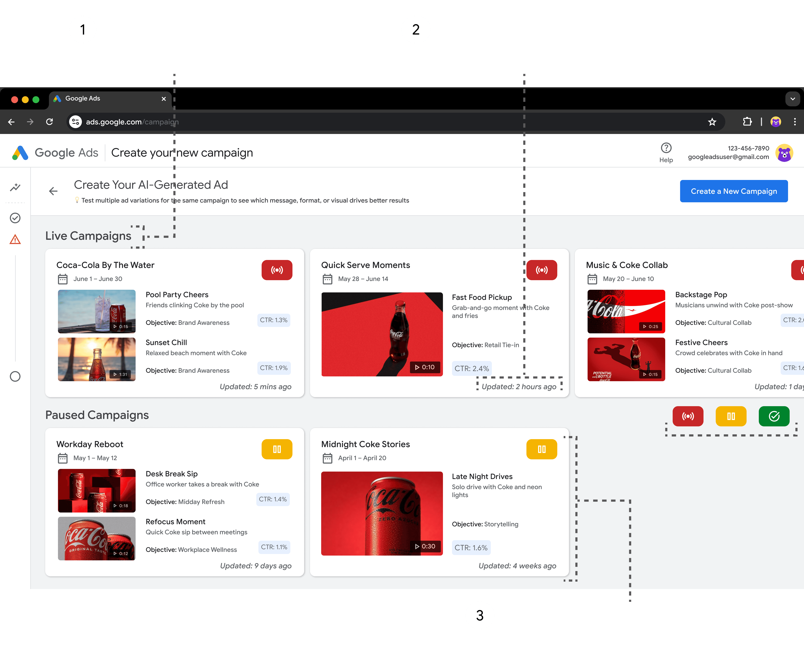Image resolution: width=804 pixels, height=672 pixels.
Task: Select the checkmark circle sidebar icon
Action: 15,218
